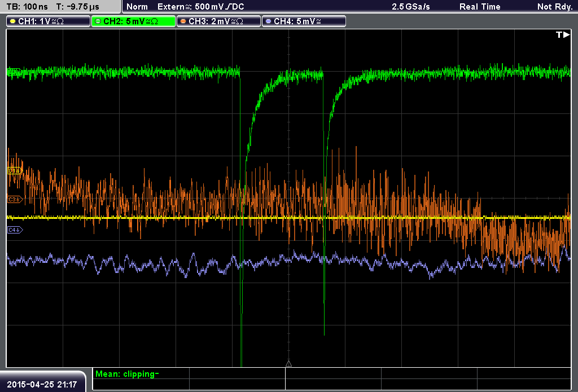Click the purple C4 ground-level marker
Image resolution: width=578 pixels, height=392 pixels.
[x=15, y=230]
